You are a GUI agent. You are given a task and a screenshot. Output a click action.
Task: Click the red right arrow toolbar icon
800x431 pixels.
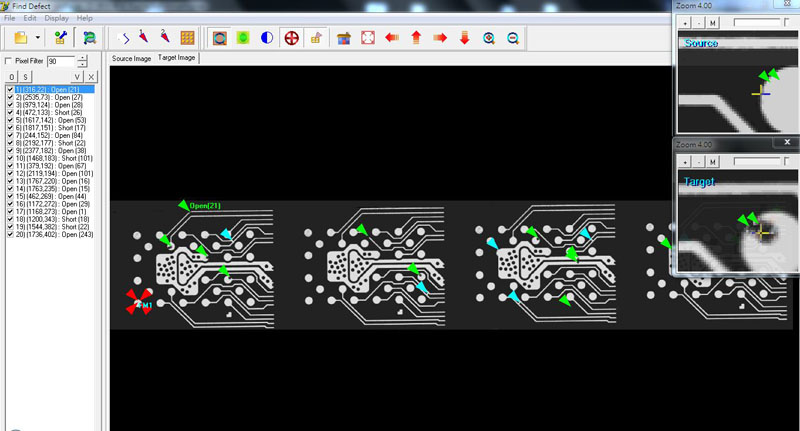[x=439, y=38]
